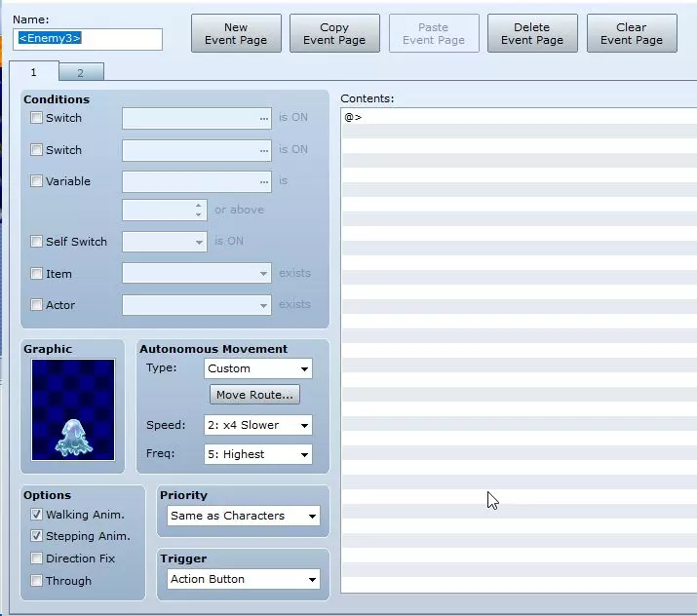
Task: Open the Priority dropdown Same as Characters
Action: click(x=244, y=516)
